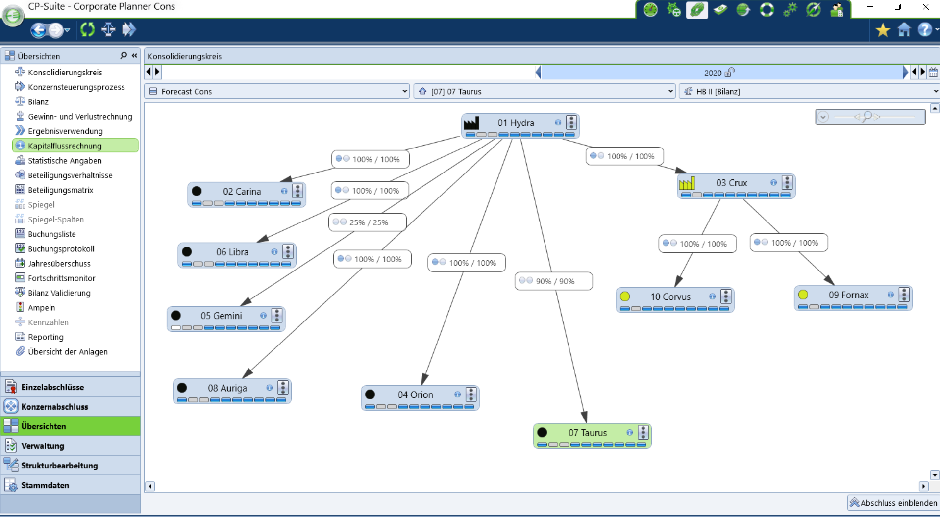Image resolution: width=940 pixels, height=517 pixels.
Task: Click the gears icon in top bar
Action: (790, 10)
